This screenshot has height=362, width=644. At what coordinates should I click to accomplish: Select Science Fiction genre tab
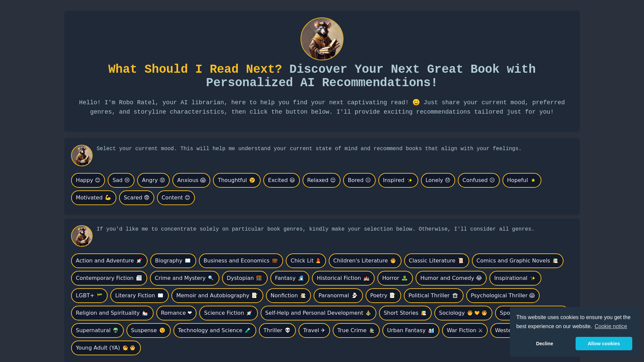coord(228,313)
